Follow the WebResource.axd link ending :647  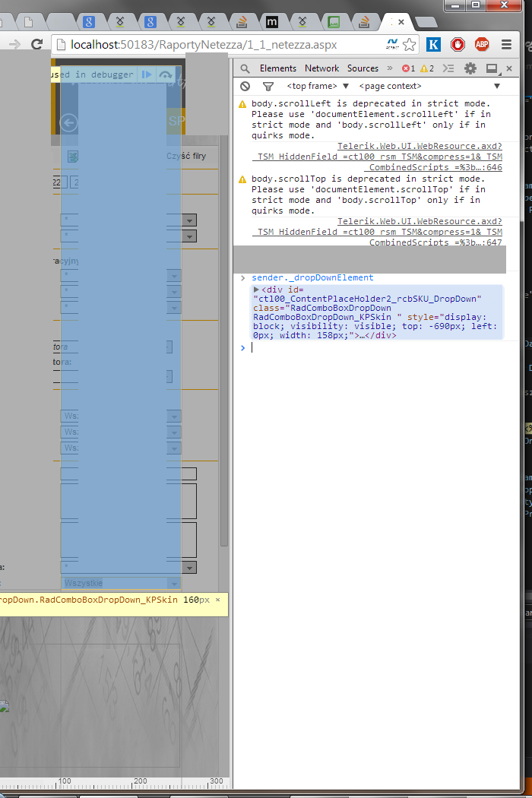tap(377, 232)
